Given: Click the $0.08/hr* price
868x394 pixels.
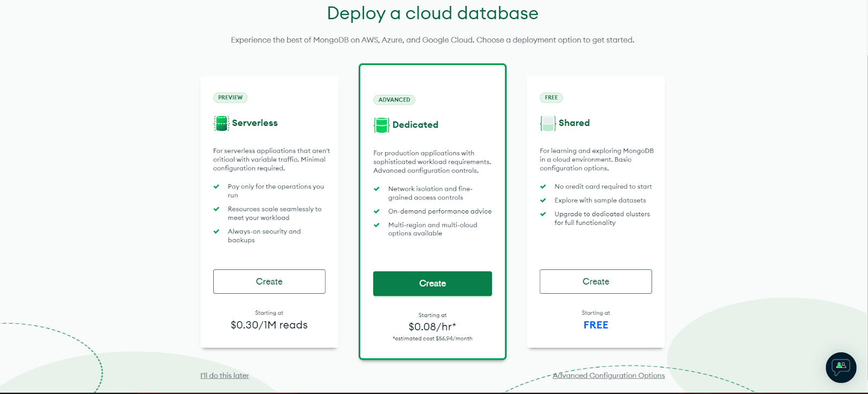Looking at the screenshot, I should tap(432, 327).
